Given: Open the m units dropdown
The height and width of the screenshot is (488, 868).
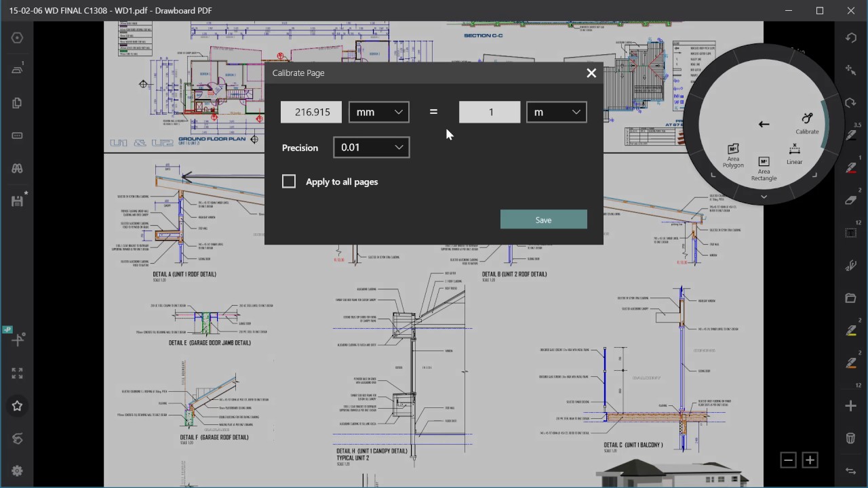Looking at the screenshot, I should coord(557,112).
